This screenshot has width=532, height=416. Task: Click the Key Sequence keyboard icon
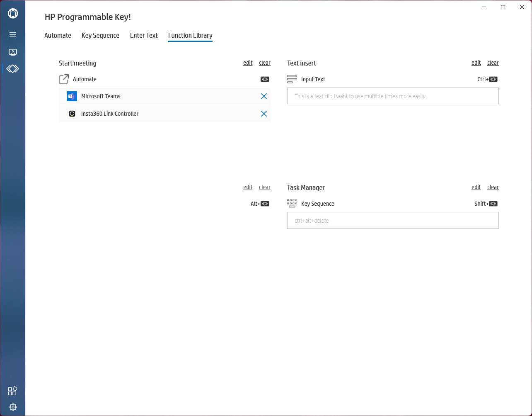point(292,204)
